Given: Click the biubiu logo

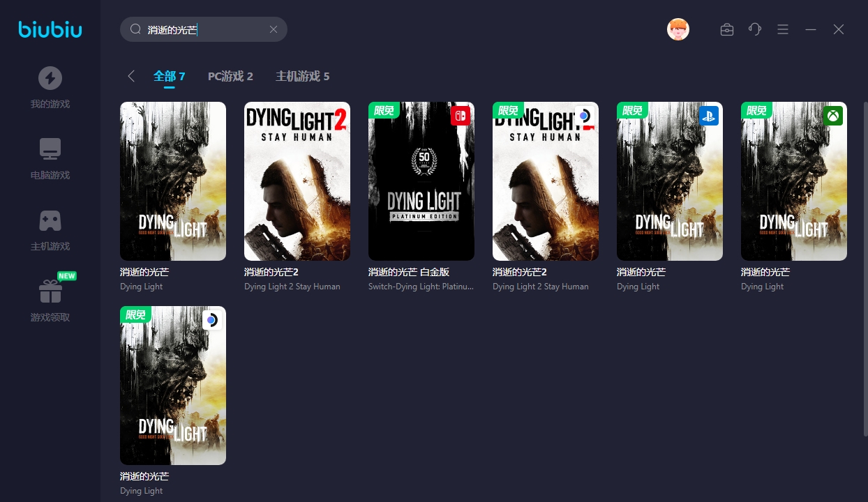Looking at the screenshot, I should (x=50, y=29).
